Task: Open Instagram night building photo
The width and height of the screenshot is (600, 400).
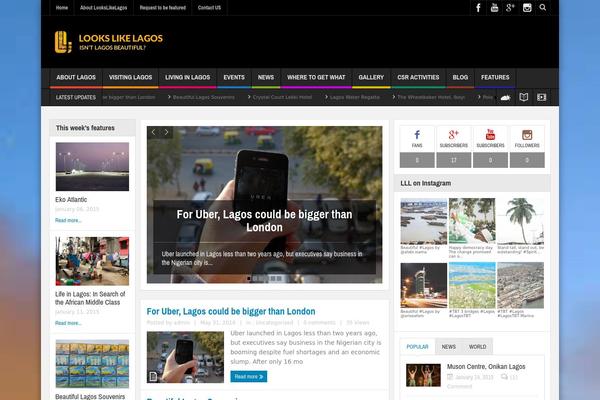Action: click(x=424, y=285)
